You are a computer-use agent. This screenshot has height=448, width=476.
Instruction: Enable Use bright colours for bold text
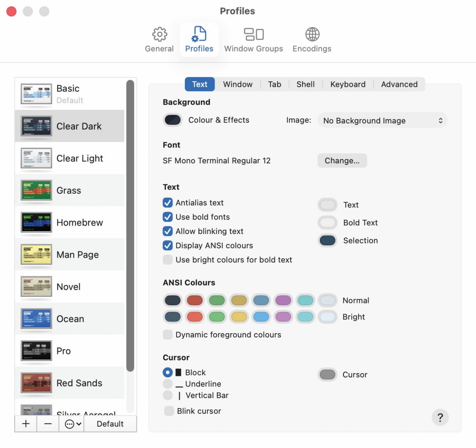(x=168, y=260)
